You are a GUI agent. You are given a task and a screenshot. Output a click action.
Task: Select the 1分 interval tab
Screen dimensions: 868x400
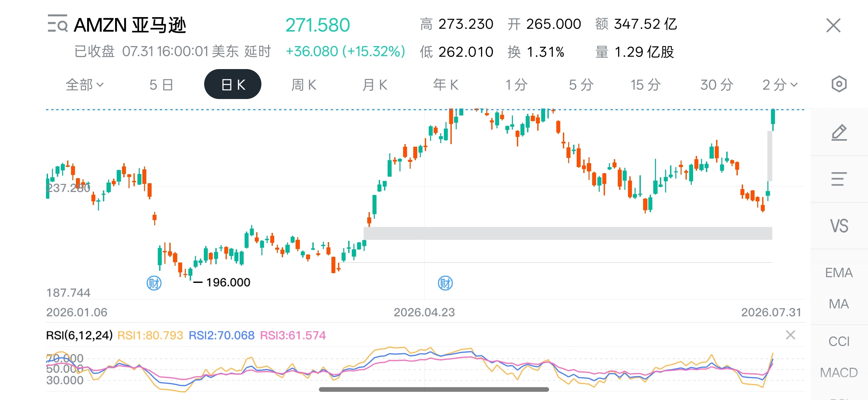click(x=517, y=85)
